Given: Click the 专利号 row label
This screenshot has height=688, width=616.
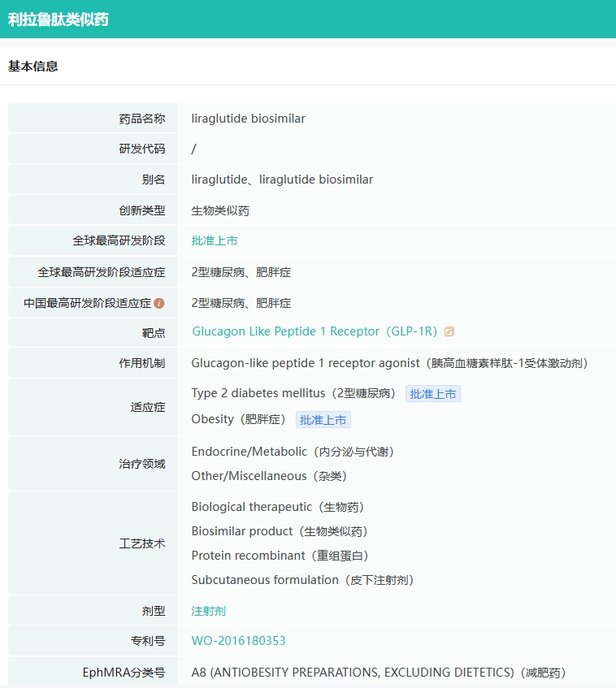Looking at the screenshot, I should coord(148,641).
